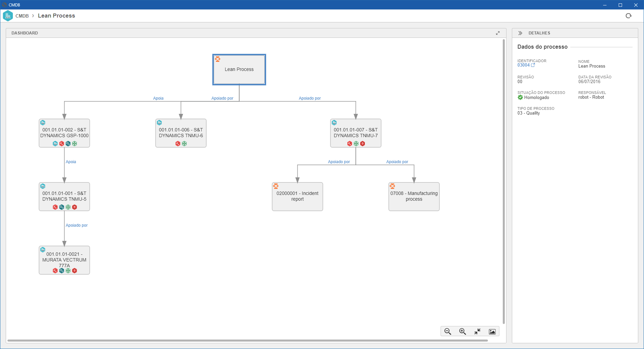Click the Apoiado por label above Manufacturing process
This screenshot has width=644, height=349.
(x=397, y=162)
